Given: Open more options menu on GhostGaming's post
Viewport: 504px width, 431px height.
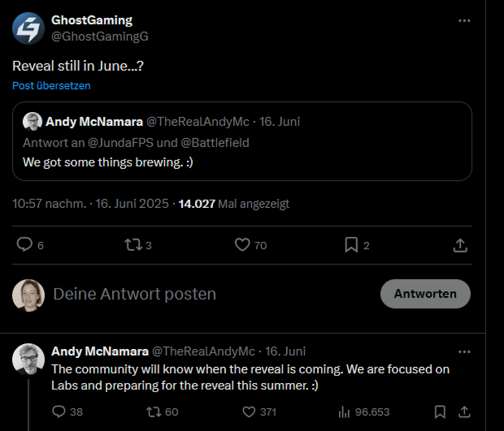Looking at the screenshot, I should 464,21.
